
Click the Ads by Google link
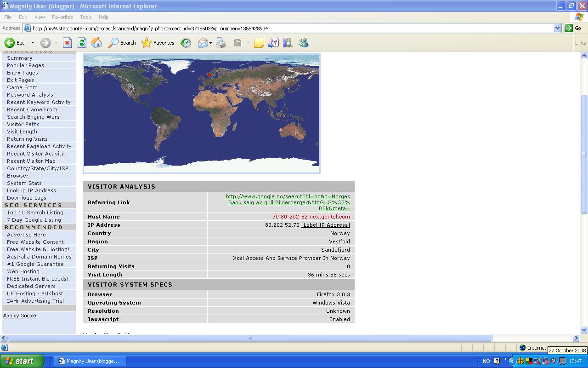[x=20, y=316]
